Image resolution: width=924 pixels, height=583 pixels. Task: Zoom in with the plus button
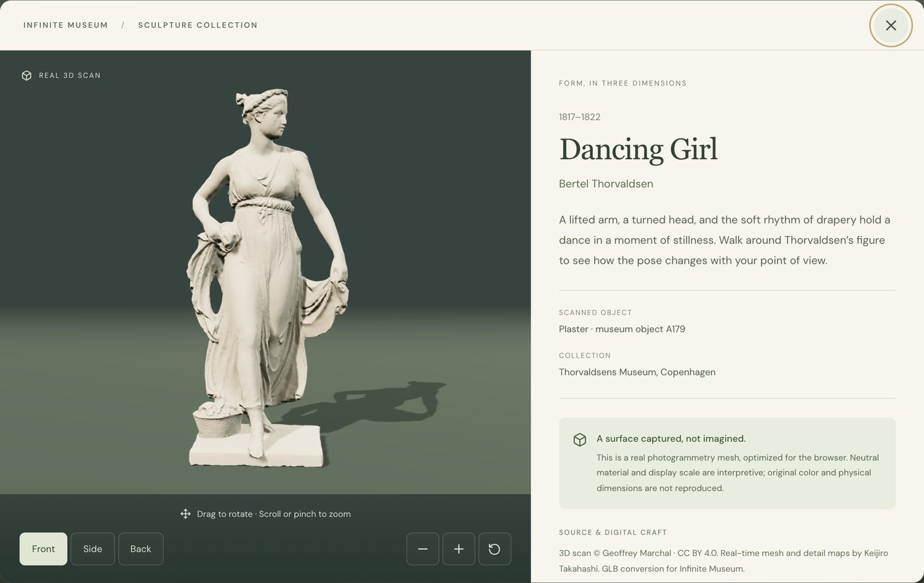[459, 549]
